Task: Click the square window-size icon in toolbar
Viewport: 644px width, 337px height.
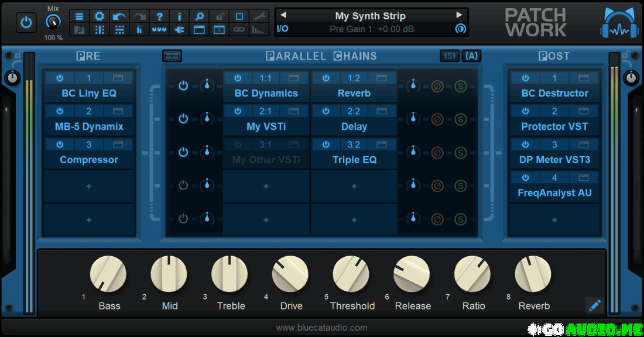Action: 239,16
